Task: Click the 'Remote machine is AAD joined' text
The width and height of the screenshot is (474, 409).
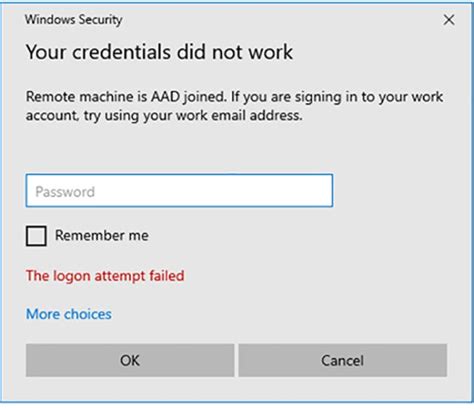Action: coord(126,97)
